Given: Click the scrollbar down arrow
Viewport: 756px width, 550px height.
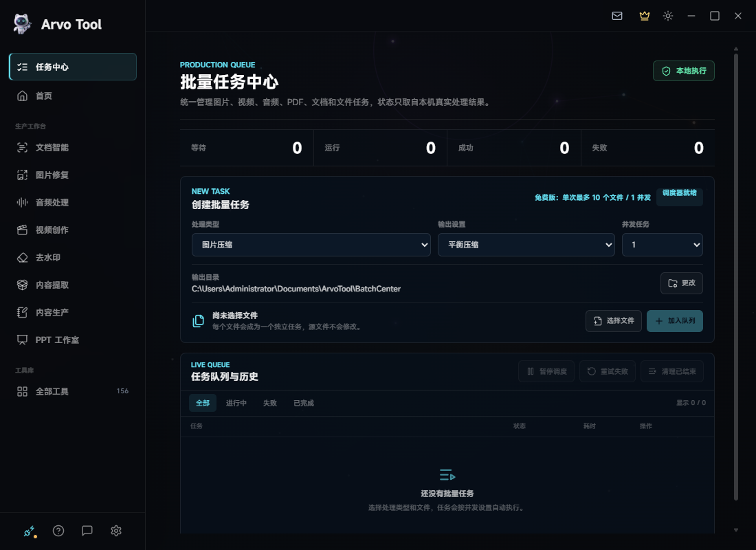Looking at the screenshot, I should click(736, 530).
